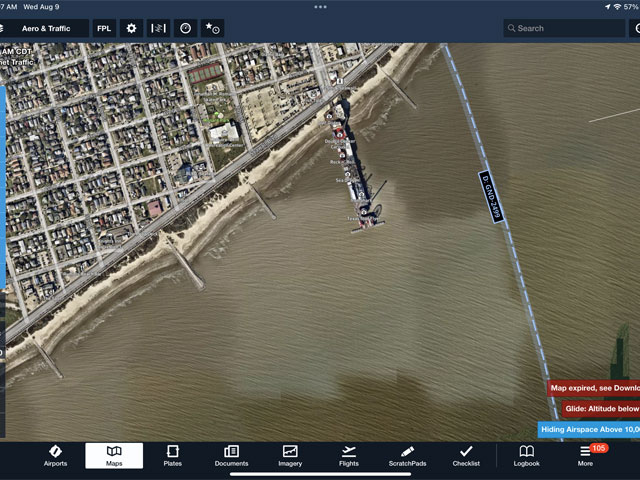The width and height of the screenshot is (640, 480).
Task: Tap the Wed Aug 9 date
Action: click(x=41, y=7)
